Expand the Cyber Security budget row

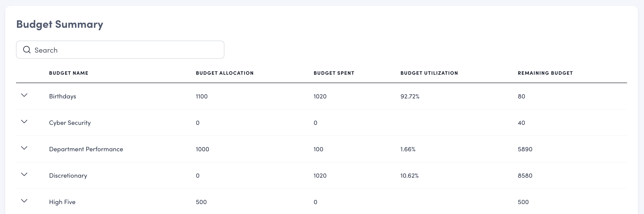coord(24,122)
